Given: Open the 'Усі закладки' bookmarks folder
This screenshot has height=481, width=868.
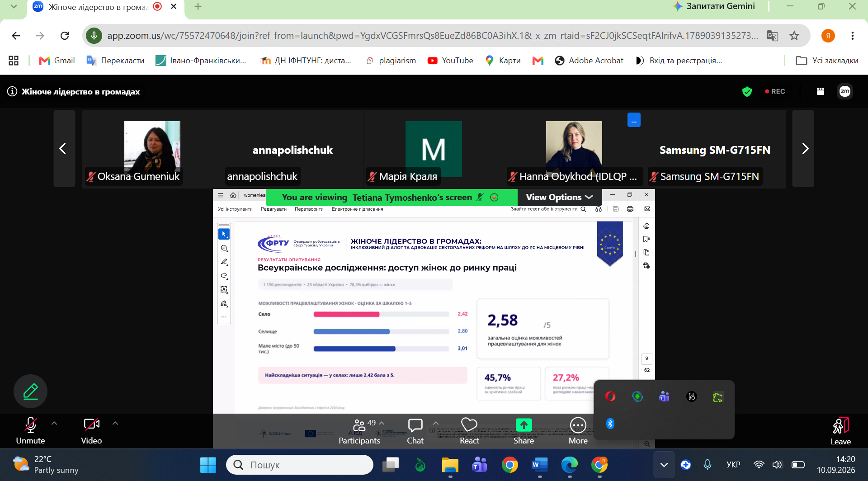Looking at the screenshot, I should click(x=827, y=61).
